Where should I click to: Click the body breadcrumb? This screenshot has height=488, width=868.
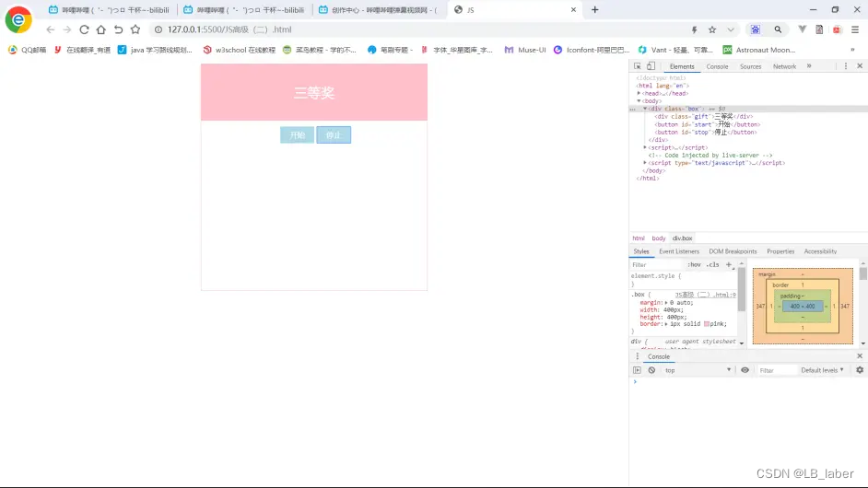pos(658,238)
